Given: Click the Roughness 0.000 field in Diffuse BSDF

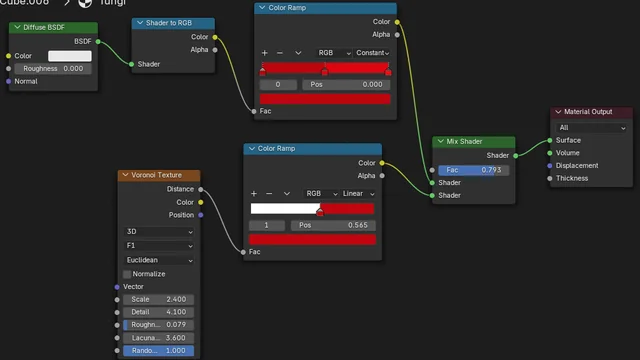Looking at the screenshot, I should [53, 69].
